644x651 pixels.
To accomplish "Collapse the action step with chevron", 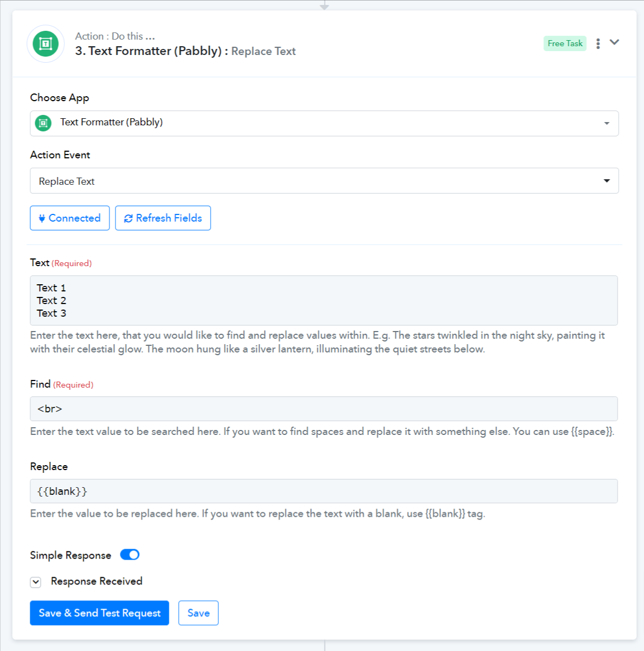I will pos(614,42).
